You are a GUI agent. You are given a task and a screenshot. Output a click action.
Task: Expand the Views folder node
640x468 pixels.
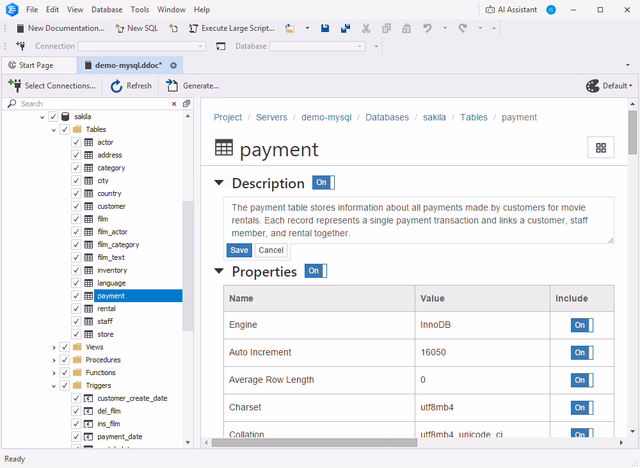point(53,347)
